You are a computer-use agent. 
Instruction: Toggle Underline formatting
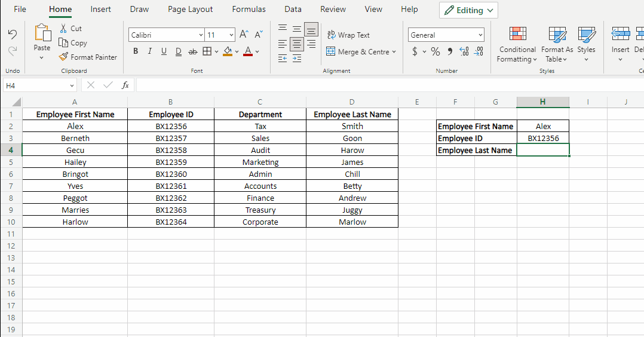pyautogui.click(x=164, y=51)
